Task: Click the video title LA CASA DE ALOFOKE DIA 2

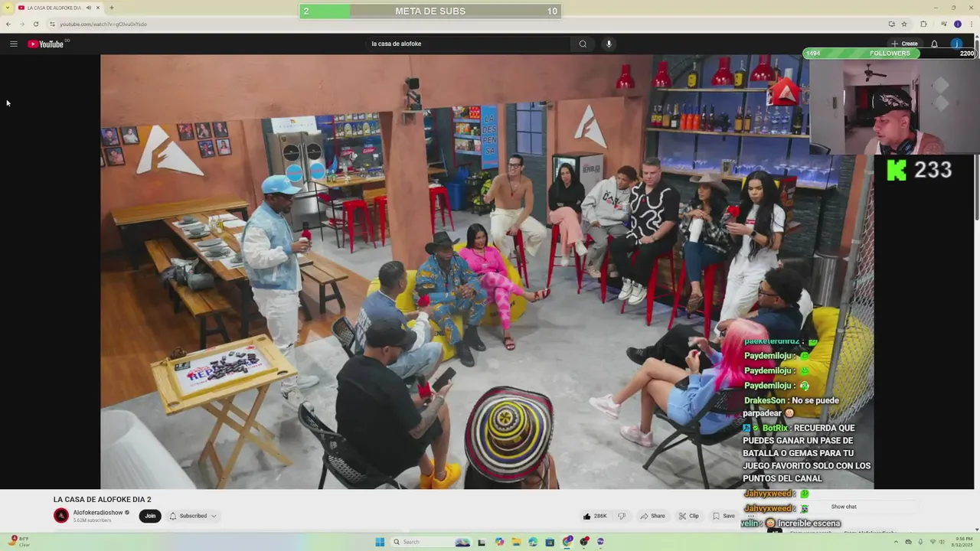Action: coord(102,500)
